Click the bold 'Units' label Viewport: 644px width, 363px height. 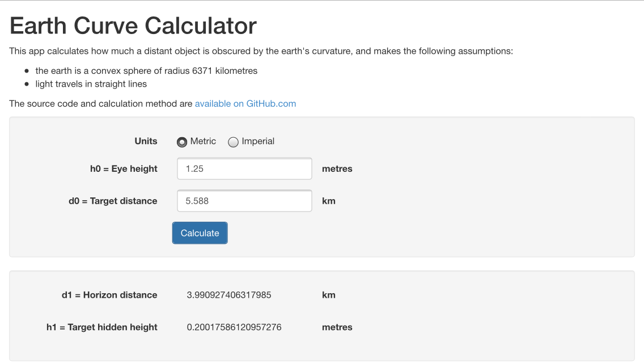pyautogui.click(x=146, y=141)
